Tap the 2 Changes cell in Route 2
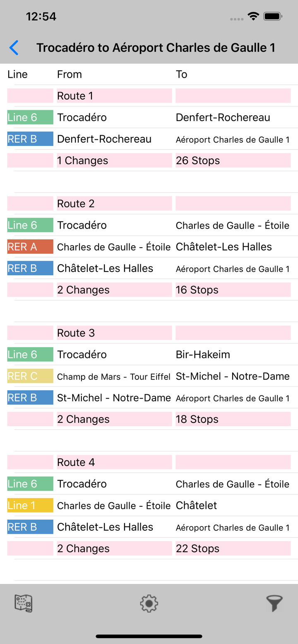298x644 pixels. click(x=114, y=290)
